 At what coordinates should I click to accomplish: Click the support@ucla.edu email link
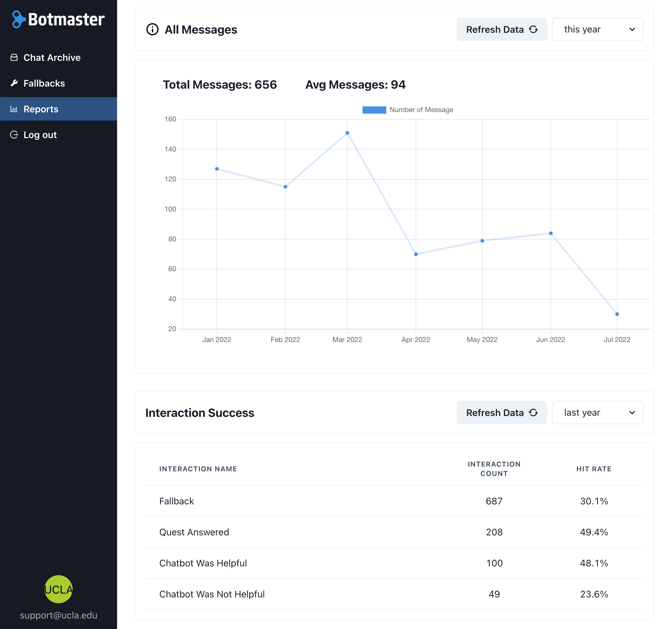pos(59,615)
